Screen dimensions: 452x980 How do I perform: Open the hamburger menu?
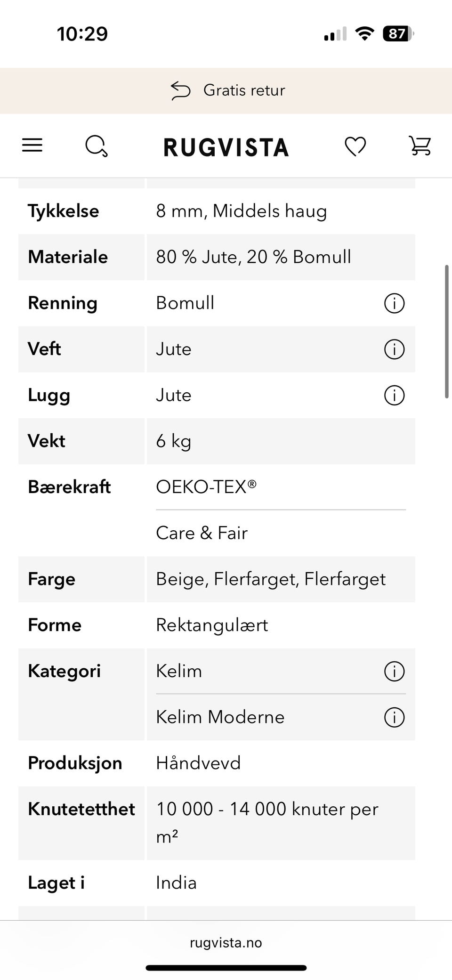pos(32,145)
